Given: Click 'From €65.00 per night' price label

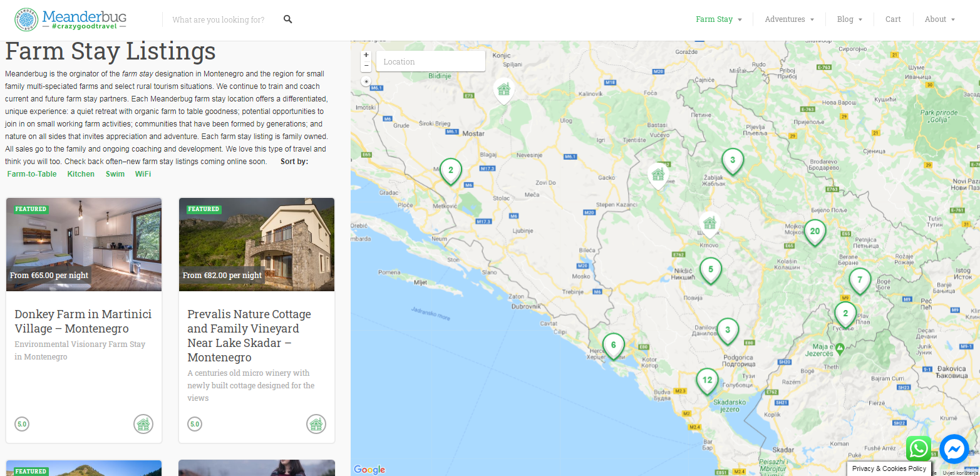Looking at the screenshot, I should (49, 275).
